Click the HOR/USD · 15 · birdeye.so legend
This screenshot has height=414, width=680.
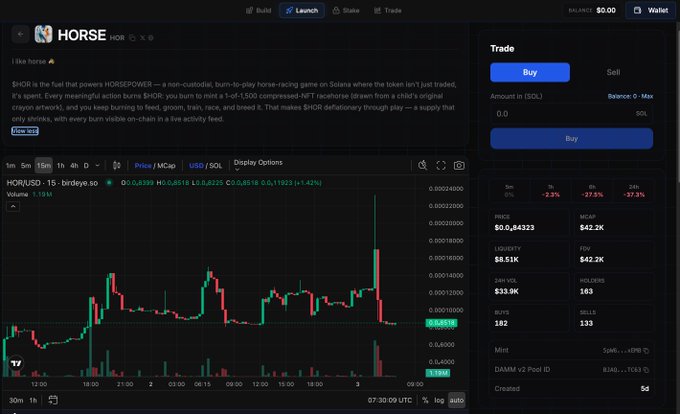tap(52, 183)
